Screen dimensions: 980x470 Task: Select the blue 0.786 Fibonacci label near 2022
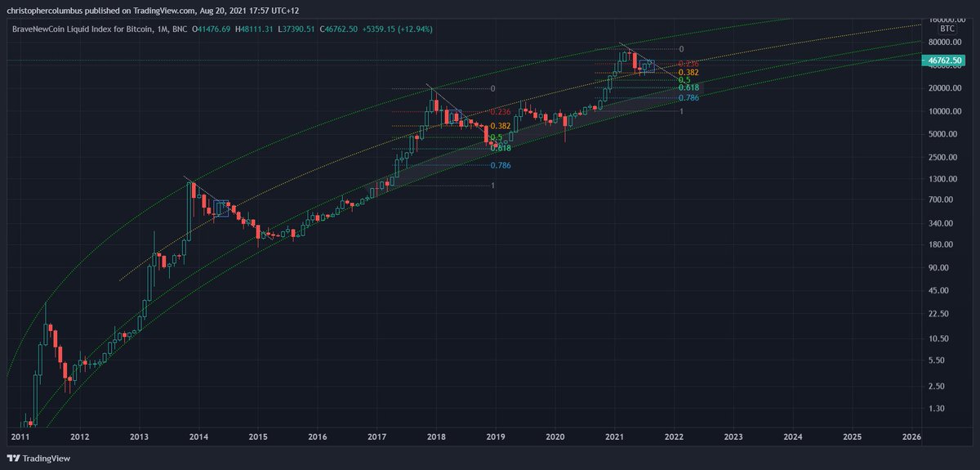tap(688, 98)
